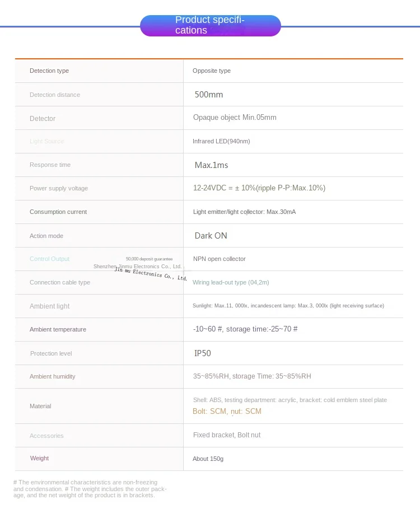Click the About 150g weight value

tap(208, 459)
